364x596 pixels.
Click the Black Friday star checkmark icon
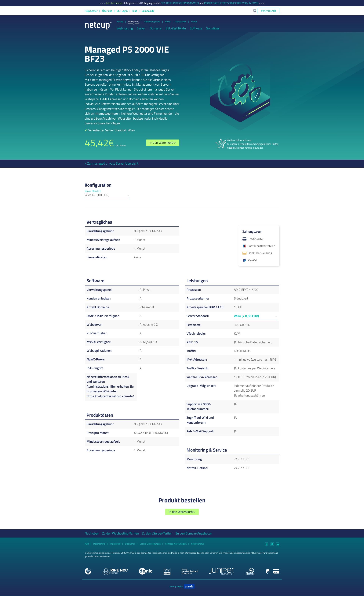[220, 143]
